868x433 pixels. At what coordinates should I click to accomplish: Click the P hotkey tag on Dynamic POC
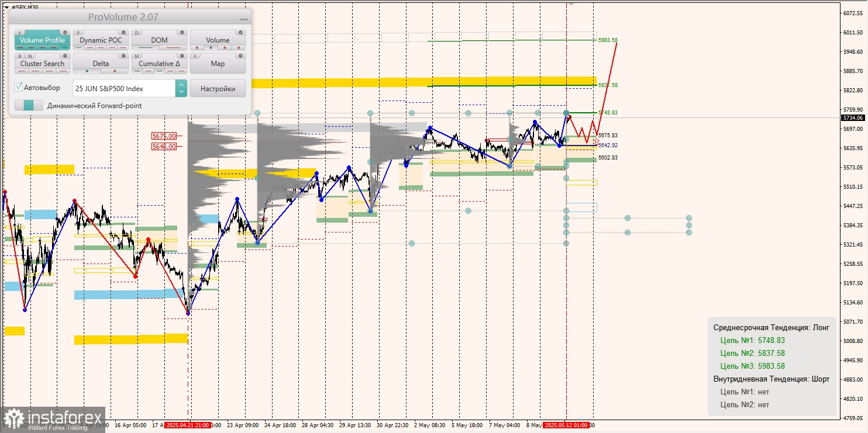click(79, 33)
